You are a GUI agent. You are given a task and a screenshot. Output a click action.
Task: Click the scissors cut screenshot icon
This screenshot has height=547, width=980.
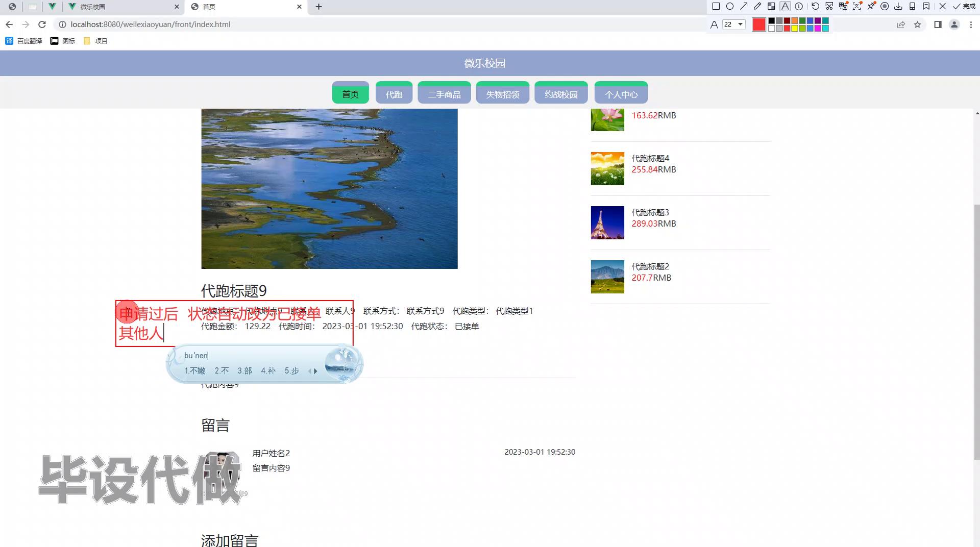point(829,6)
